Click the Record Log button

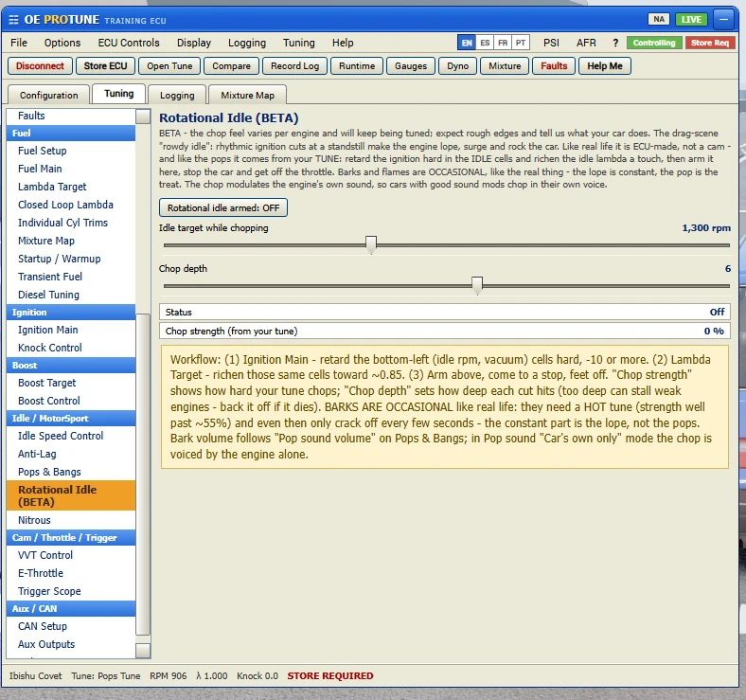click(294, 66)
